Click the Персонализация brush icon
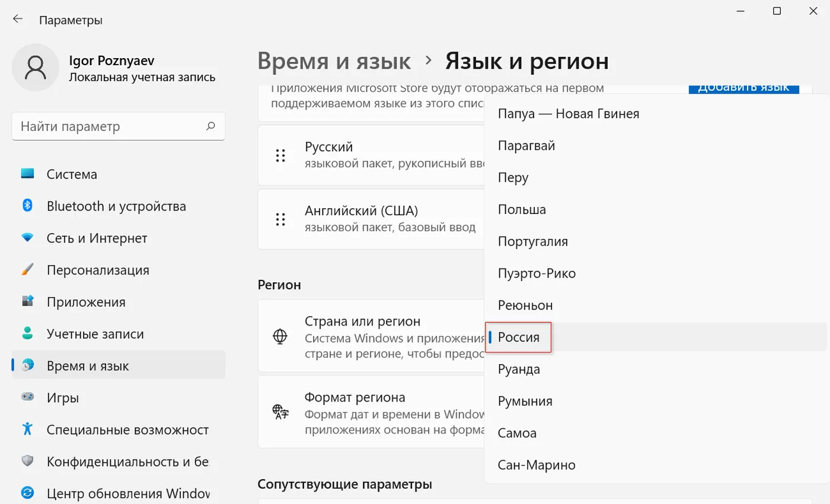The image size is (830, 504). click(x=27, y=270)
